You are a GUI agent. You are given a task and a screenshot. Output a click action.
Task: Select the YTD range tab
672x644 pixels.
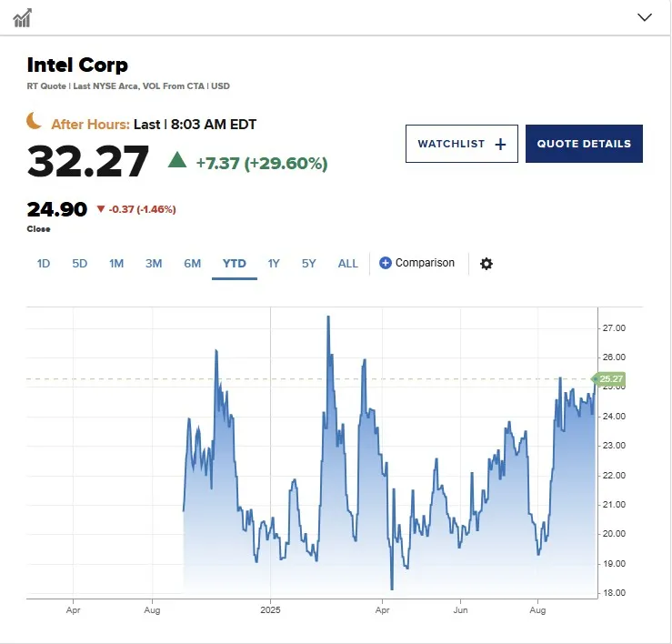235,263
